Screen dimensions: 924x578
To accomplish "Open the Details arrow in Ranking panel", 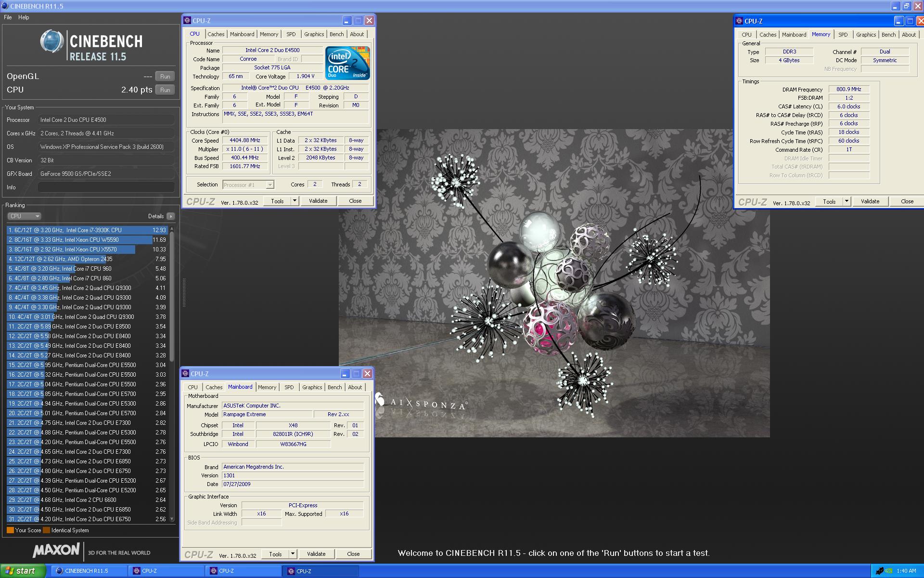I will point(170,216).
